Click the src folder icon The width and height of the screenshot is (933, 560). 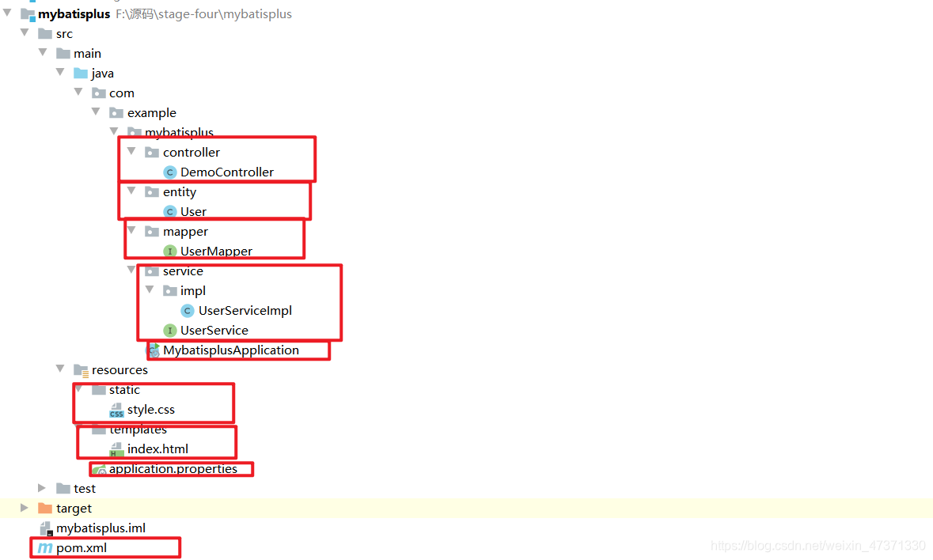coord(45,33)
